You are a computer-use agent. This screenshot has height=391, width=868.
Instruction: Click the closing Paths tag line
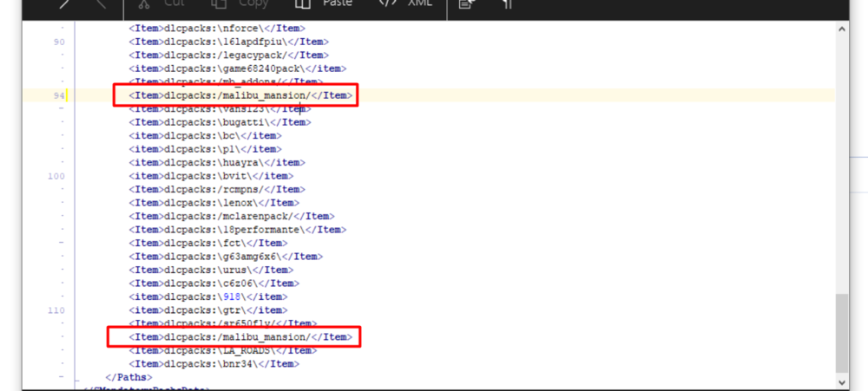coord(128,377)
